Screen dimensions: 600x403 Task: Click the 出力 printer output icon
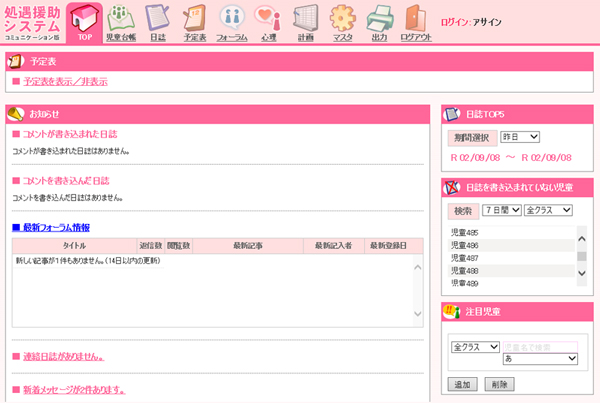(378, 22)
